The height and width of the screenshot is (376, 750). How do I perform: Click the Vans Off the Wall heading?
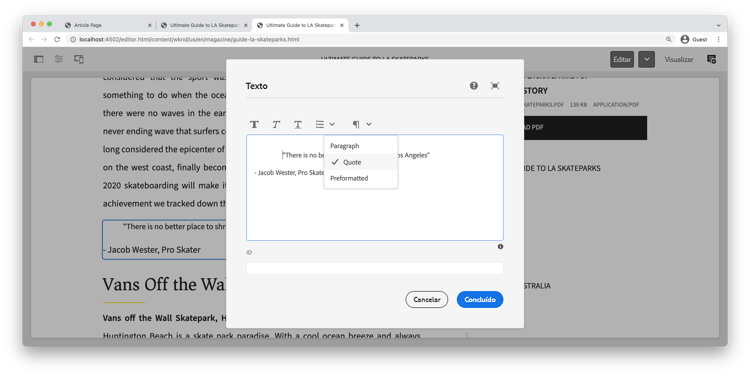[164, 285]
